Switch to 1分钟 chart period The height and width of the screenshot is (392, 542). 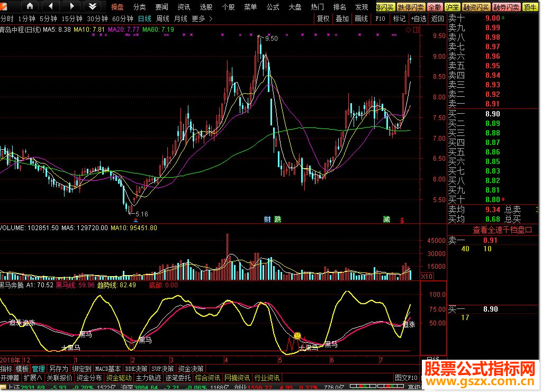pos(26,19)
